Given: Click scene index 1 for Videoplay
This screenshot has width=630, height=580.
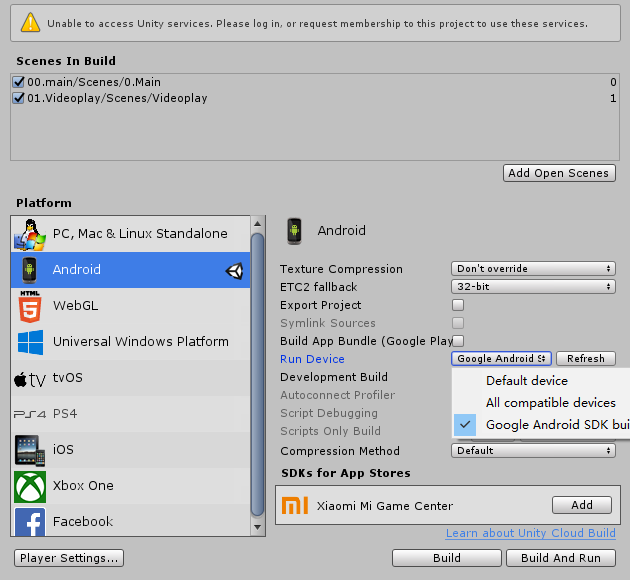Looking at the screenshot, I should tap(613, 98).
